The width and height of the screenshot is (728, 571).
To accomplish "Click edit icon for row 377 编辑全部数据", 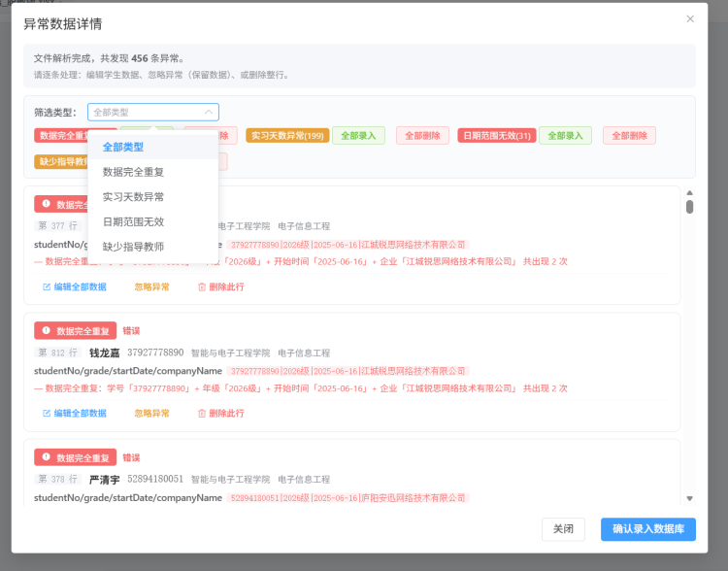I will point(47,286).
